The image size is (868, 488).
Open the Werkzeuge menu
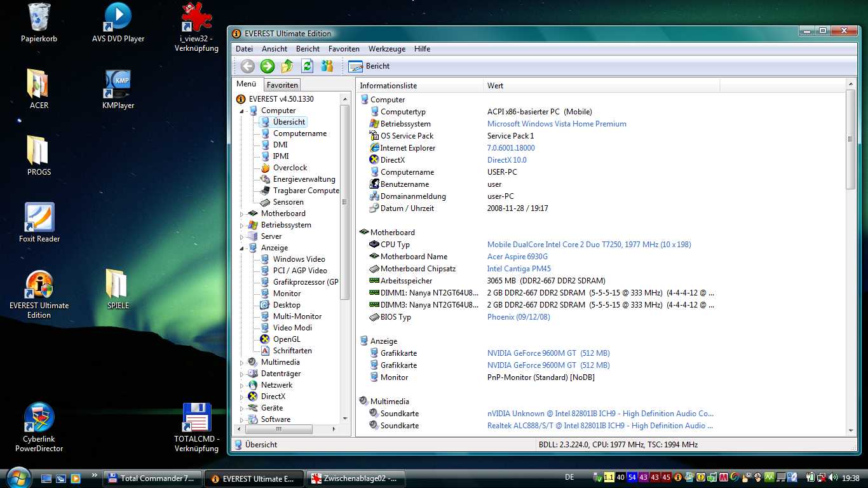coord(386,49)
